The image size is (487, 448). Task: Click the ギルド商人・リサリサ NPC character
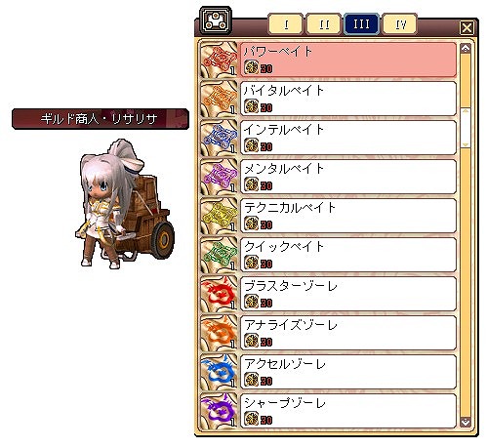125,204
